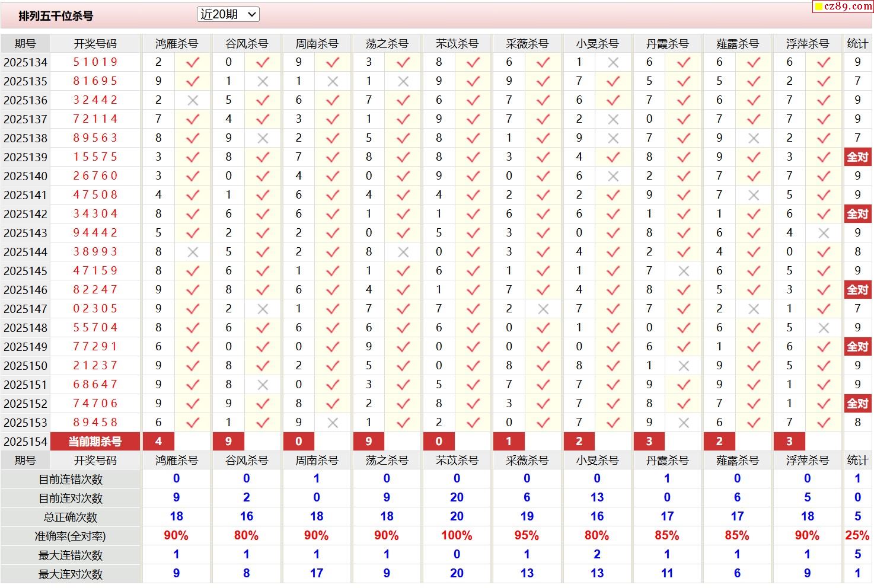The image size is (874, 588).
Task: Click the 全对 badge in row 2025139
Action: click(x=857, y=157)
